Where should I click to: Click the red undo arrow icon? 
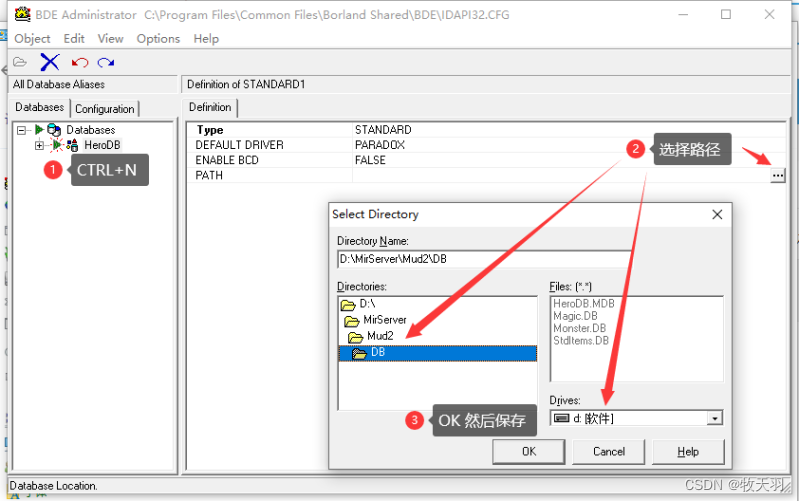point(79,63)
